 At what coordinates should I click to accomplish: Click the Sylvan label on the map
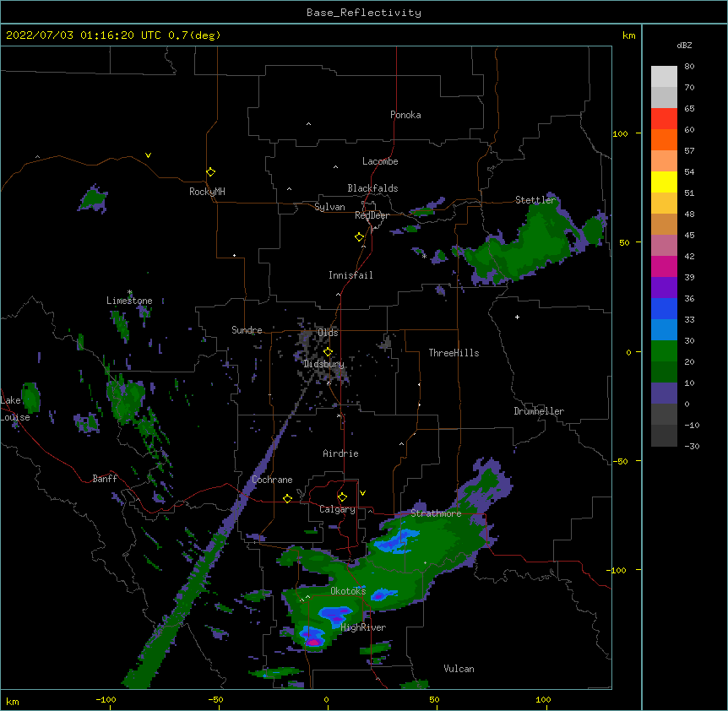tap(329, 207)
